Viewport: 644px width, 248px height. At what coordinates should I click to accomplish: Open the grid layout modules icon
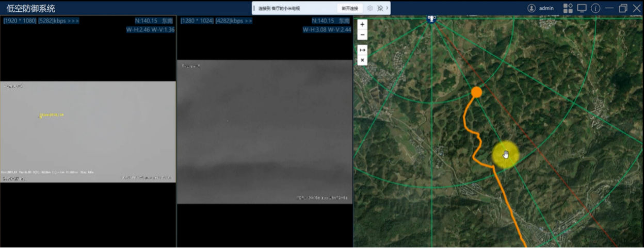tap(568, 8)
